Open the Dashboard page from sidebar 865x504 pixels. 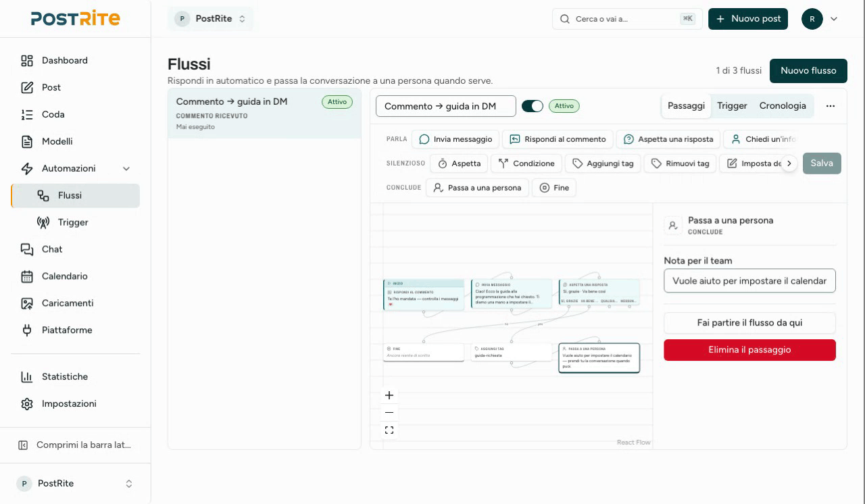coord(75,60)
